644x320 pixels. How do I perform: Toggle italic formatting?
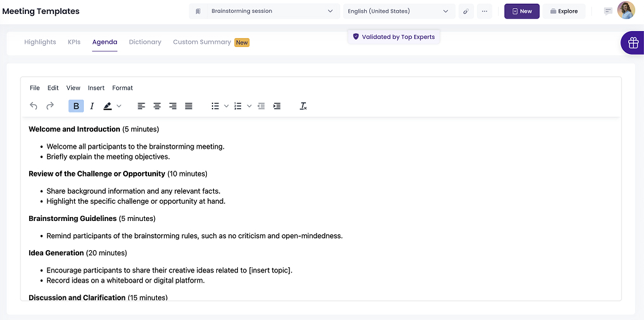click(92, 106)
